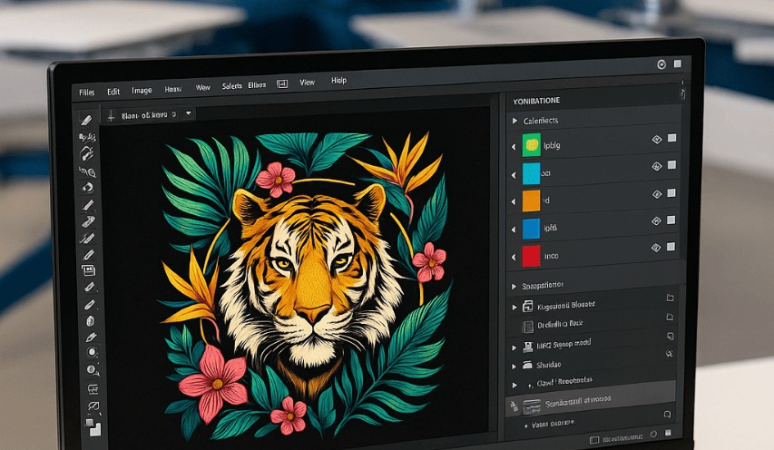This screenshot has width=774, height=450.
Task: Click the foreground/background color squares
Action: [93, 427]
